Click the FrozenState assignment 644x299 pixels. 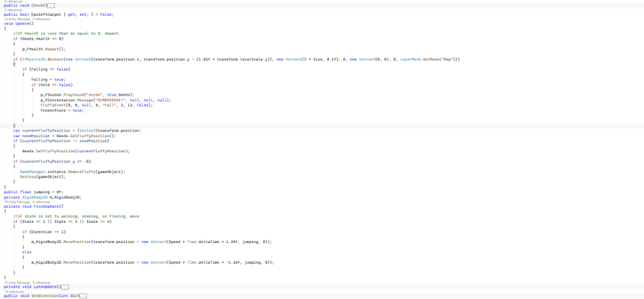tap(62, 110)
